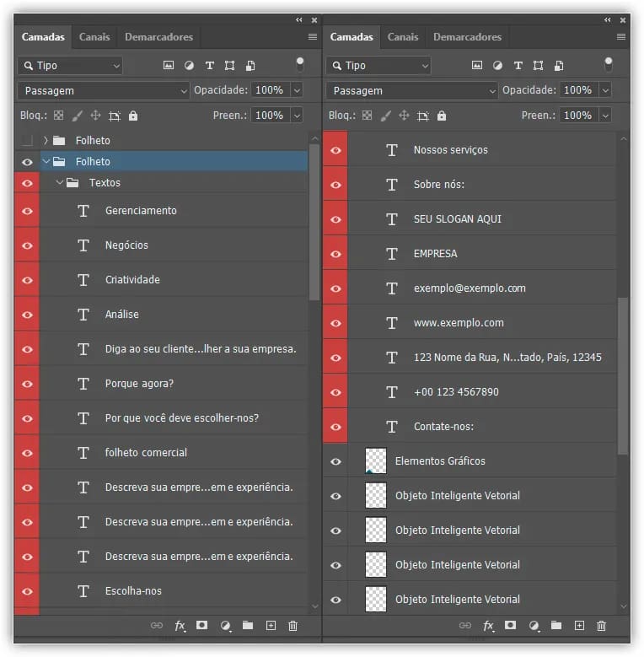The height and width of the screenshot is (657, 644).
Task: Select the Negócios text layer
Action: click(x=126, y=245)
